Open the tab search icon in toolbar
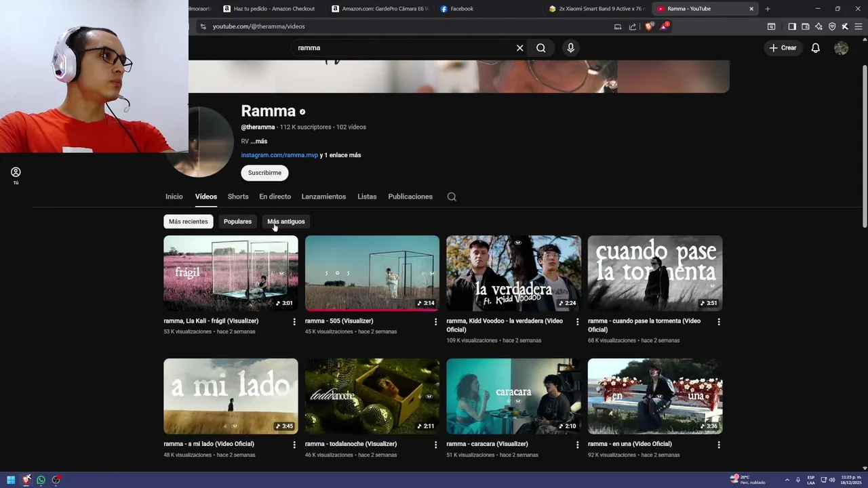Image resolution: width=868 pixels, height=488 pixels. click(772, 26)
